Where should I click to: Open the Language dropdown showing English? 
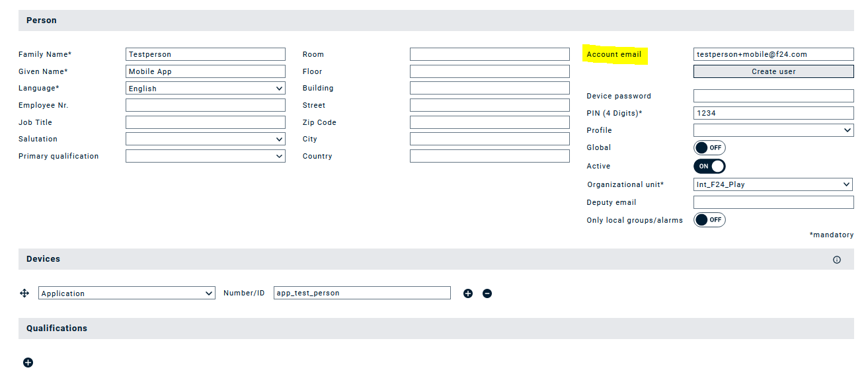tap(206, 88)
